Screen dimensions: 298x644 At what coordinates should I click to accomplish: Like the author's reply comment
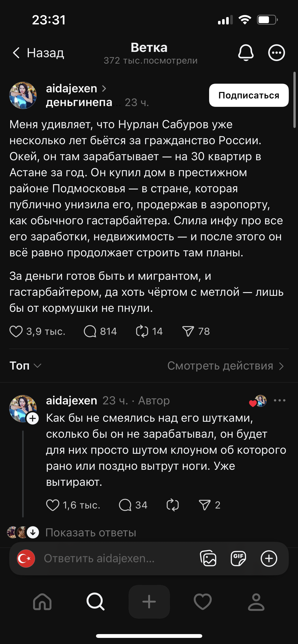53,505
